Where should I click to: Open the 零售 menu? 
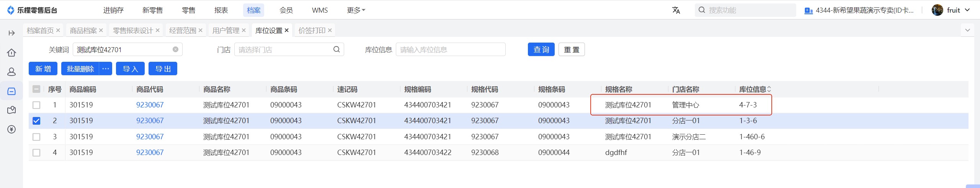(x=188, y=10)
